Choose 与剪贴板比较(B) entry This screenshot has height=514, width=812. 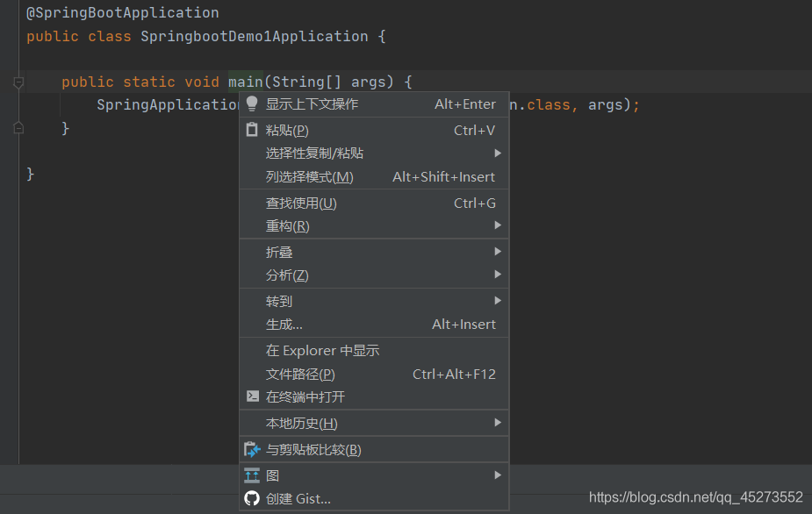[374, 449]
